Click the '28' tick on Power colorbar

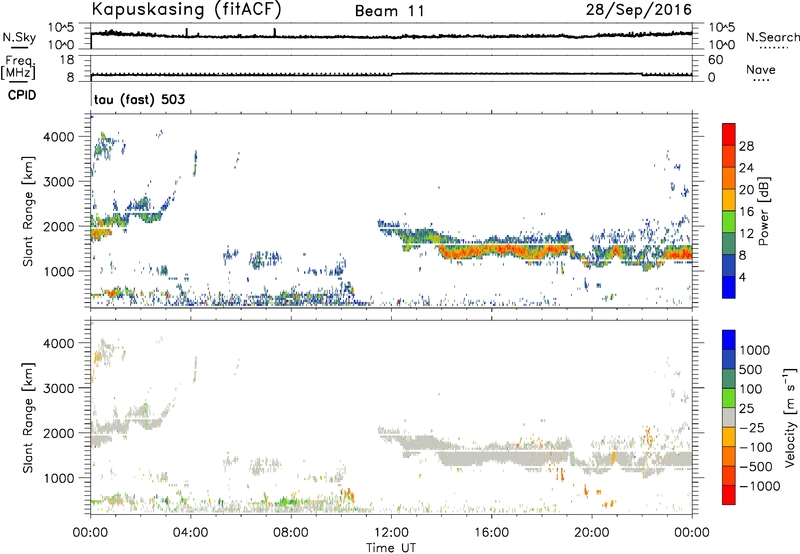pyautogui.click(x=746, y=146)
